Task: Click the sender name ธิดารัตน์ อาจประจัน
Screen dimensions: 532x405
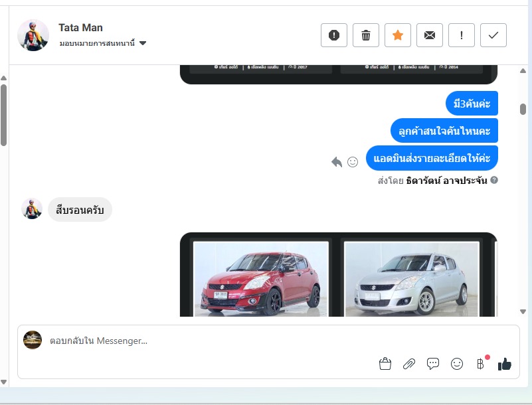Action: click(x=446, y=181)
